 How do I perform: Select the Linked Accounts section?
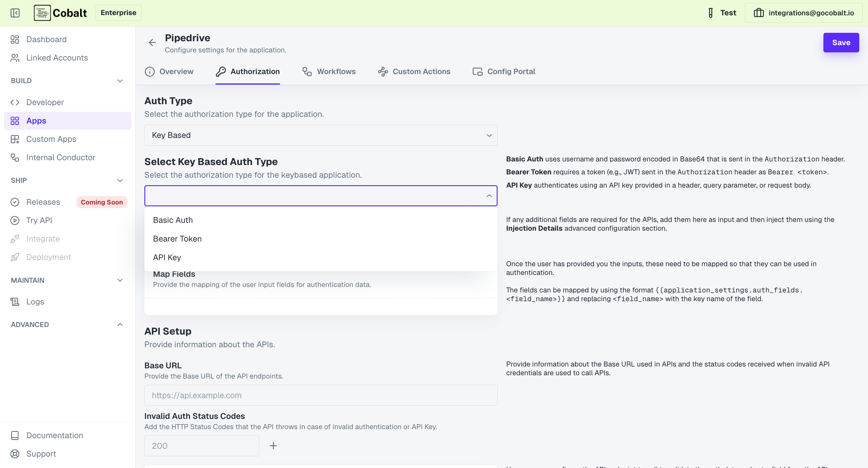click(x=57, y=58)
